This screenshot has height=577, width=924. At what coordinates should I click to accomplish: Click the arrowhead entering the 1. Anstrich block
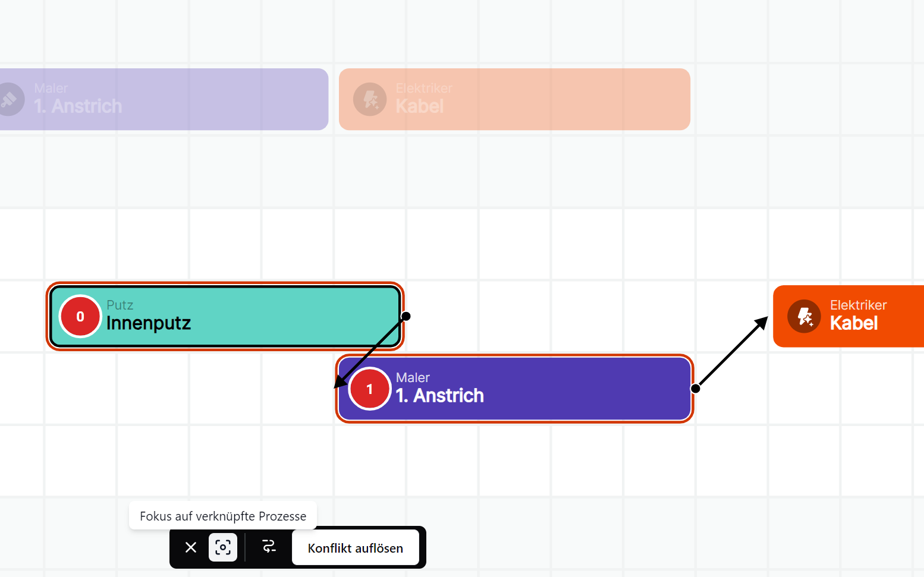[x=340, y=382]
